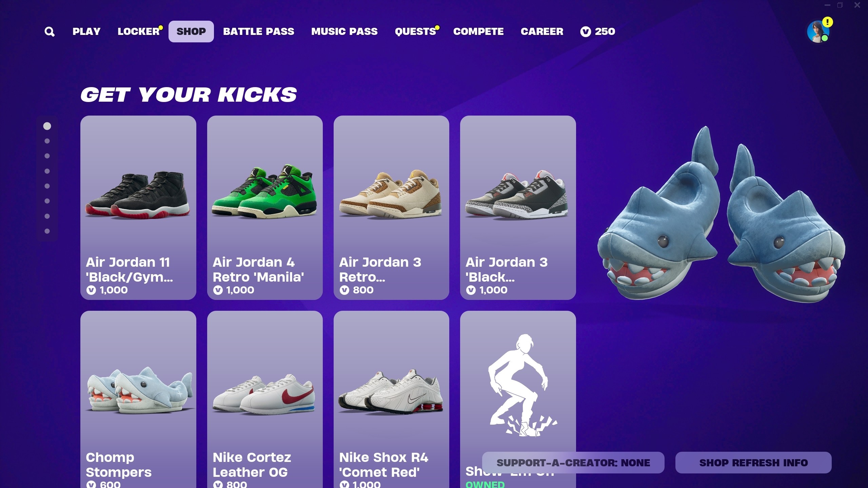The height and width of the screenshot is (488, 868).
Task: Select the last section pagination dot
Action: click(47, 231)
